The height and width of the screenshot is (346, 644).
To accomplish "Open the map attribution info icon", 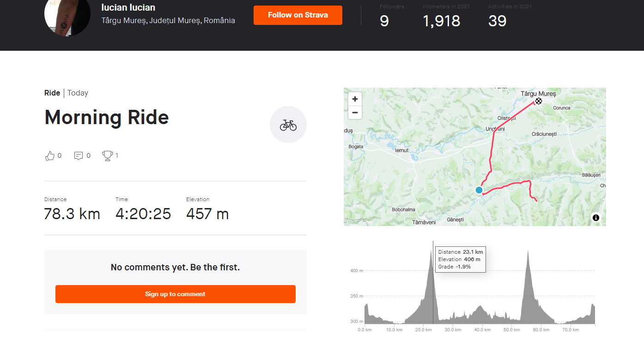I will point(595,218).
